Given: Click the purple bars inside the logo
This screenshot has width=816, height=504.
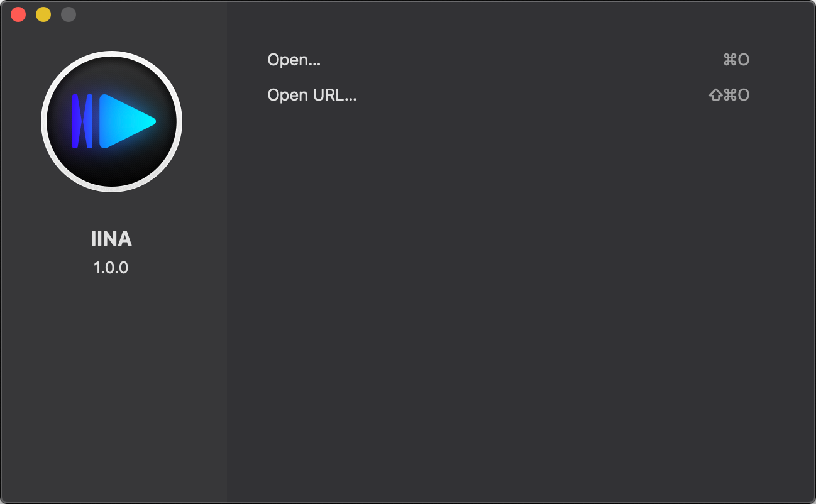Looking at the screenshot, I should coord(82,121).
